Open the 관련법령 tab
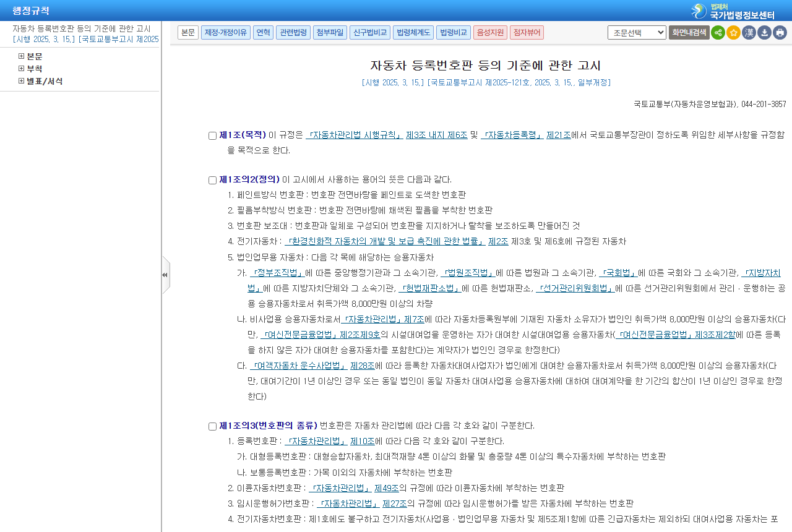 pos(293,32)
